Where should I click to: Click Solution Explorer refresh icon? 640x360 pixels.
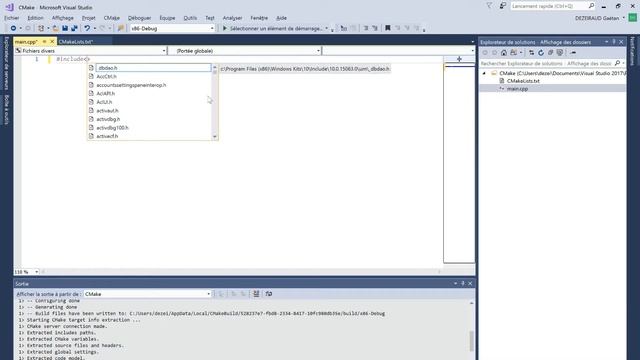(x=541, y=53)
